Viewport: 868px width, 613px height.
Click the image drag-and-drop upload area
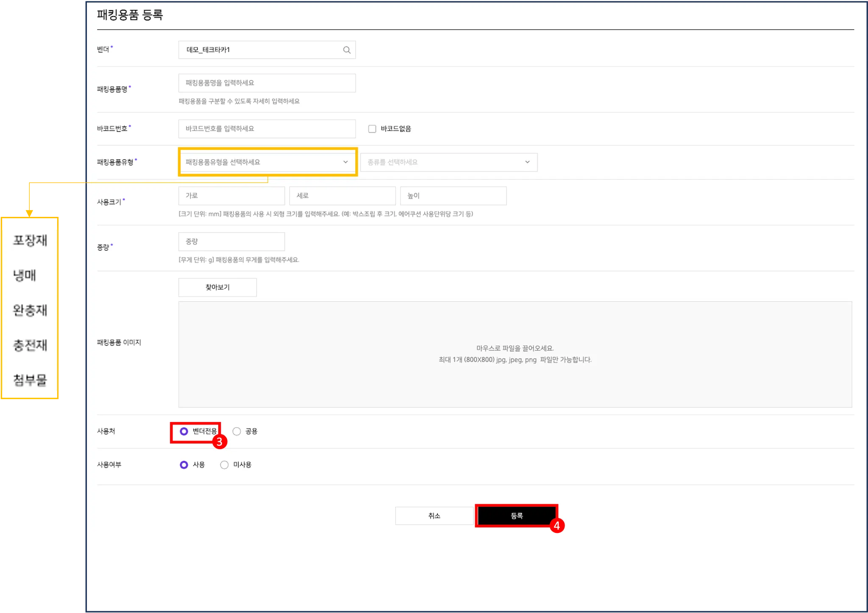point(515,354)
